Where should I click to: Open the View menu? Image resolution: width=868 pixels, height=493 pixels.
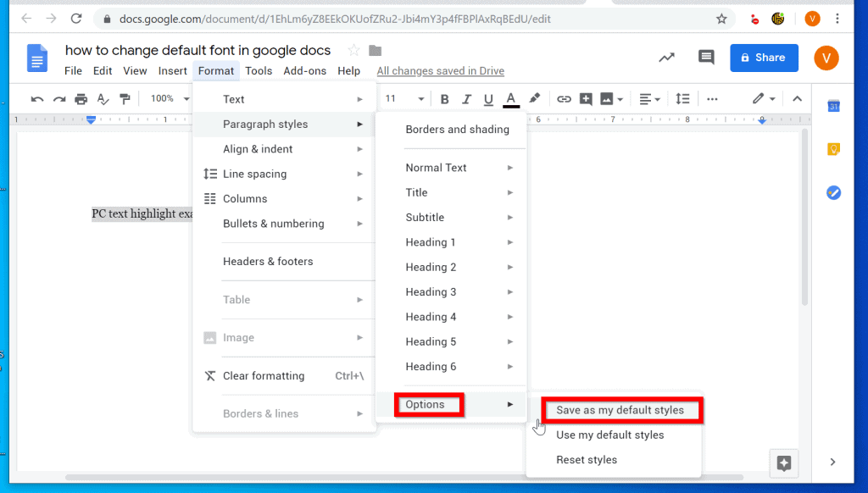pos(135,71)
